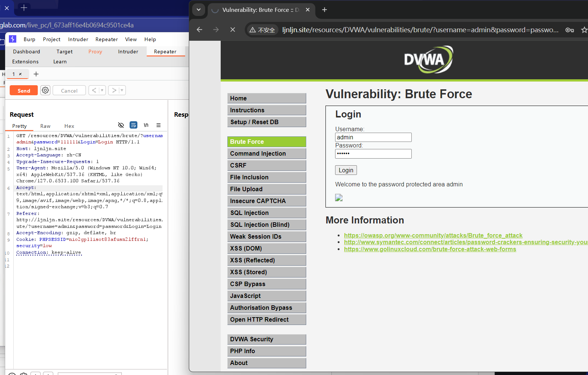Screen dimensions: 588x375
Task: Open the symantec password-crackers link
Action: [x=466, y=242]
